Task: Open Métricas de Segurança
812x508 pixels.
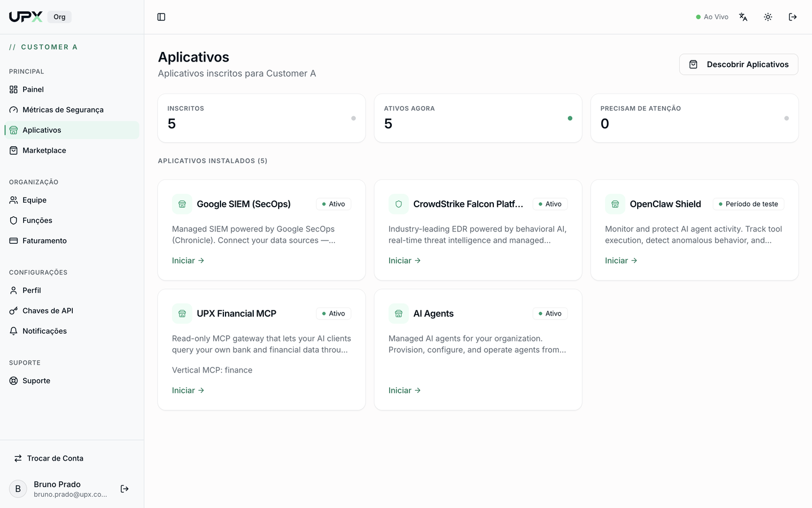Action: [72, 110]
